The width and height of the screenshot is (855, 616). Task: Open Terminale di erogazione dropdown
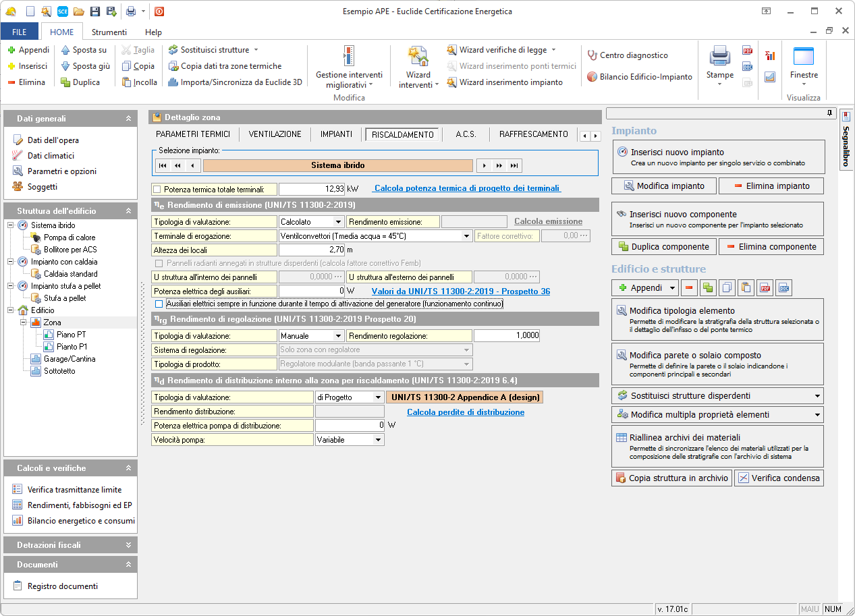(466, 236)
